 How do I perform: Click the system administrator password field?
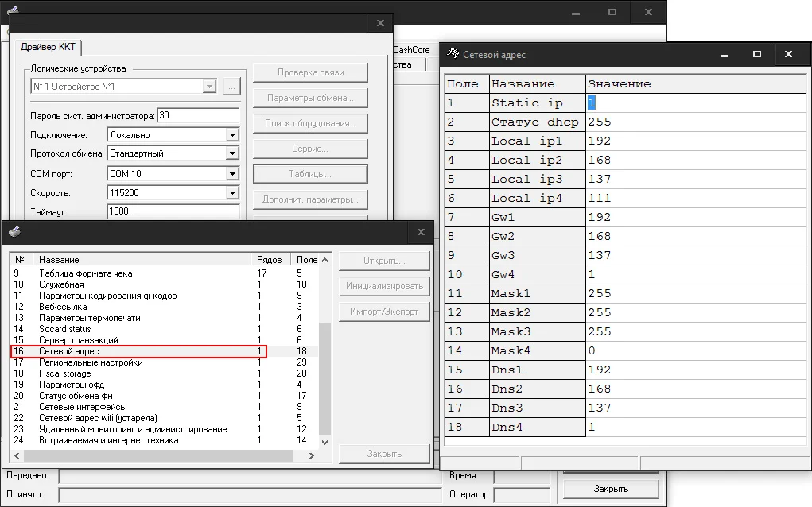(x=198, y=115)
